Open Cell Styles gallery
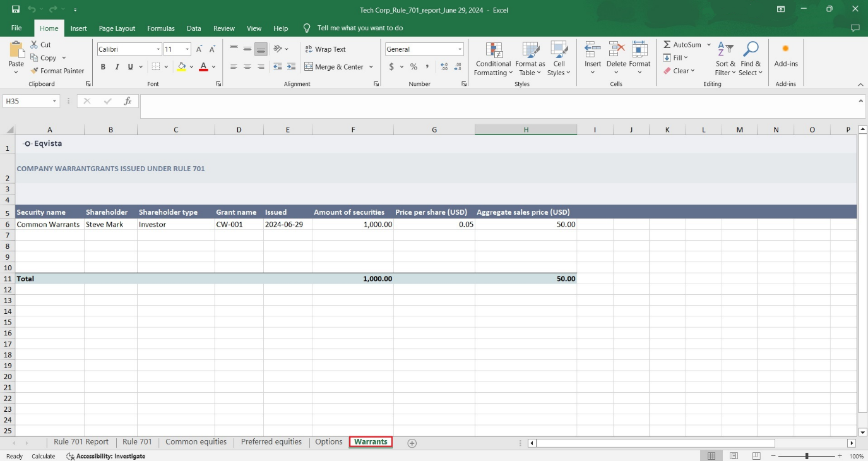Image resolution: width=868 pixels, height=461 pixels. [559, 59]
